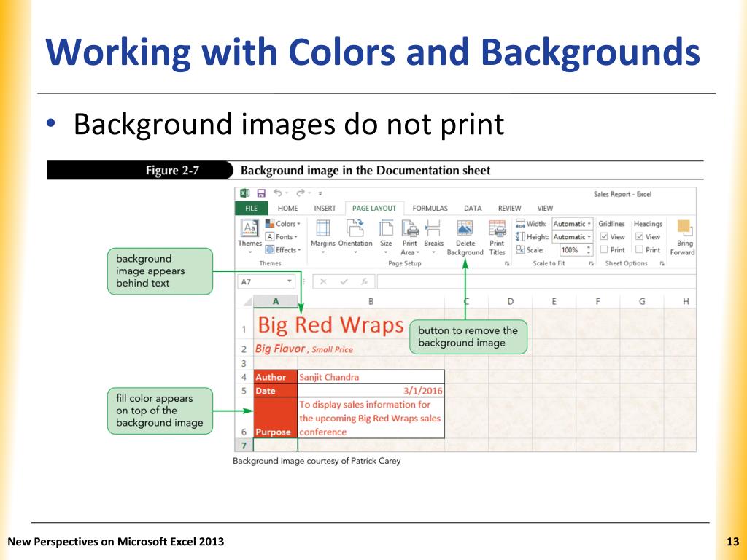Click the red 'Purpose' label cell
747x560 pixels.
tap(275, 418)
